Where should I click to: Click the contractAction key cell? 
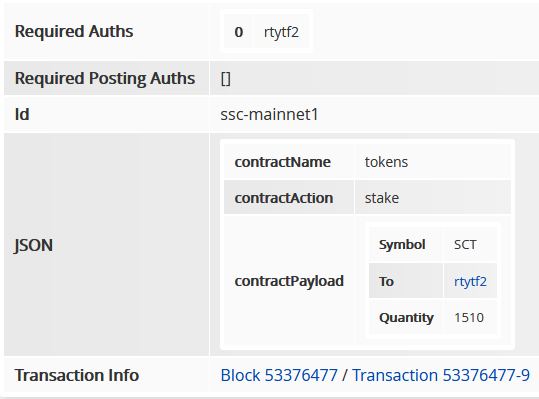(289, 198)
